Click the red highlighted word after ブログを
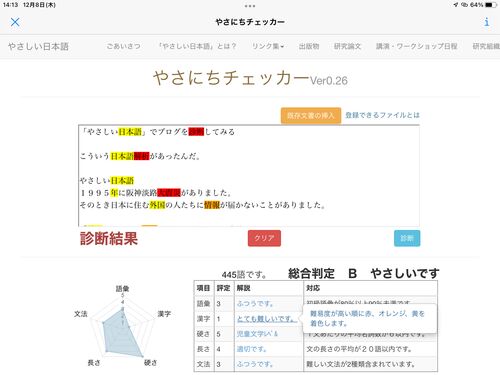The height and width of the screenshot is (375, 500). coord(196,132)
